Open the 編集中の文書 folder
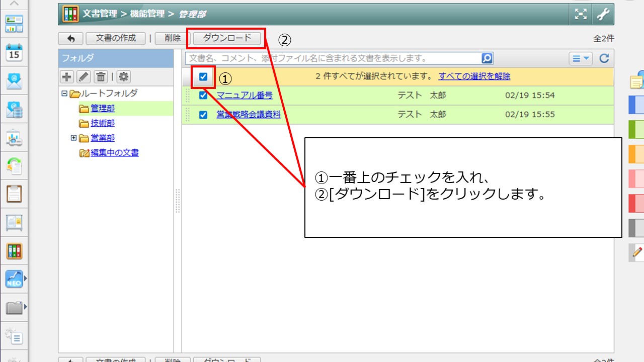Viewport: 644px width, 362px height. 115,153
